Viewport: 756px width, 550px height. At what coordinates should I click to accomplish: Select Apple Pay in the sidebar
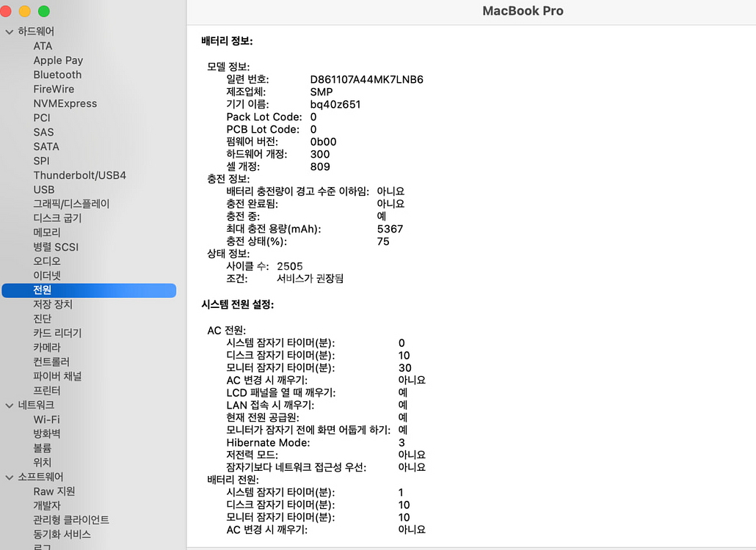58,61
